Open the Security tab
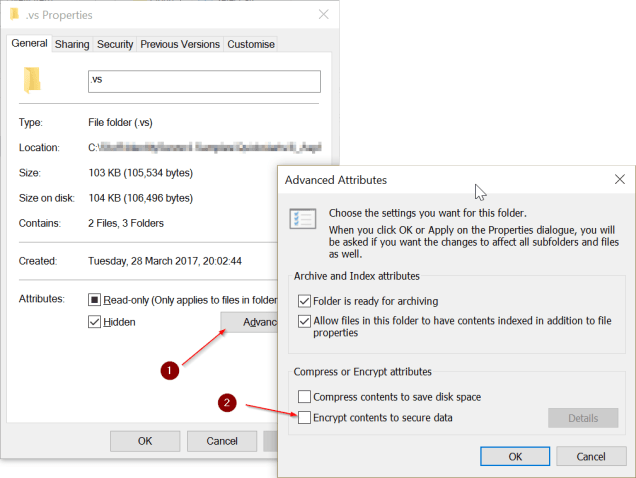636x478 pixels. tap(115, 44)
